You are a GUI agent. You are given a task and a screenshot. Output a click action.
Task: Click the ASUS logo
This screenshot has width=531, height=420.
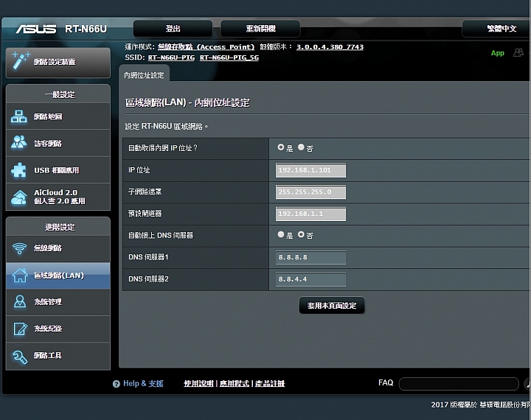tap(36, 29)
